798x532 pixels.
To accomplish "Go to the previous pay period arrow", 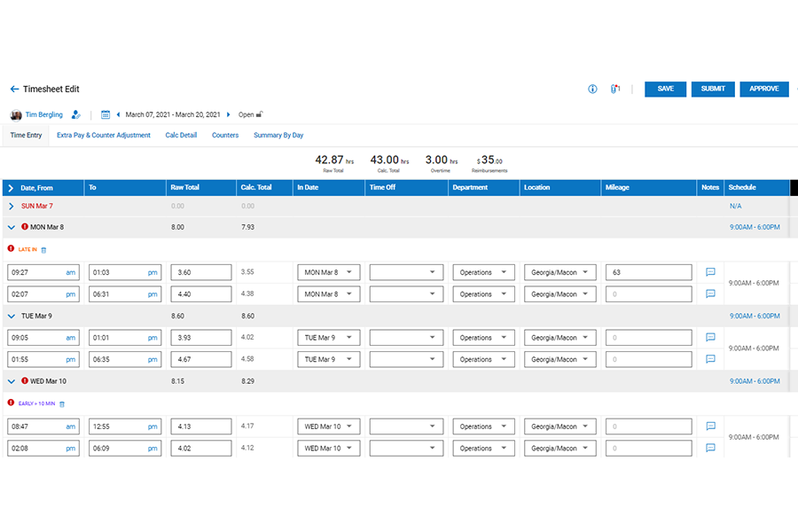I will pyautogui.click(x=118, y=115).
